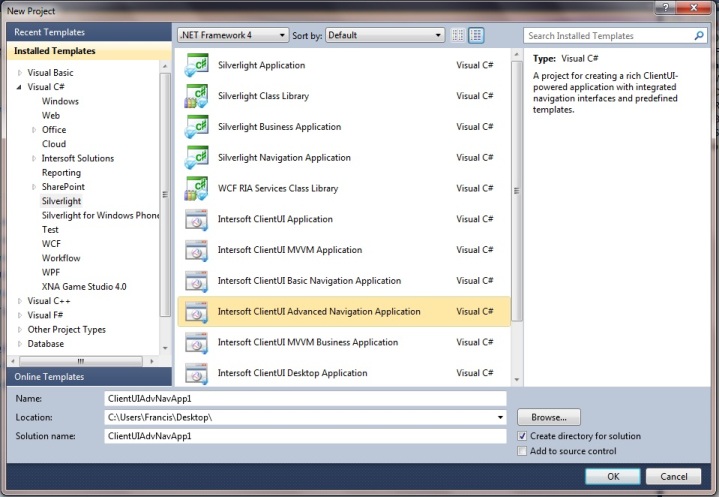Click the template list vertical scrollbar thumb

coord(517,191)
